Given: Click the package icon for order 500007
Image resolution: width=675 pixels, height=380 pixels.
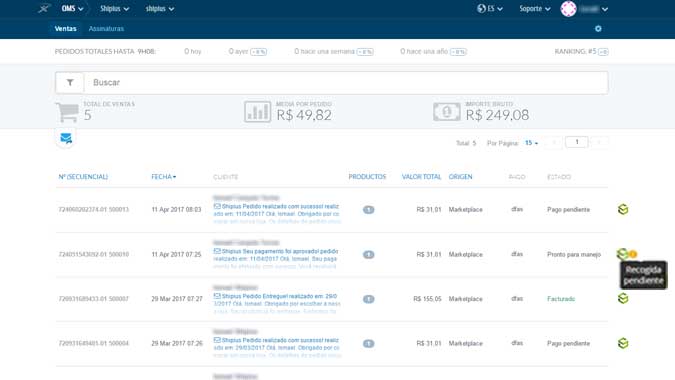Looking at the screenshot, I should click(x=623, y=298).
